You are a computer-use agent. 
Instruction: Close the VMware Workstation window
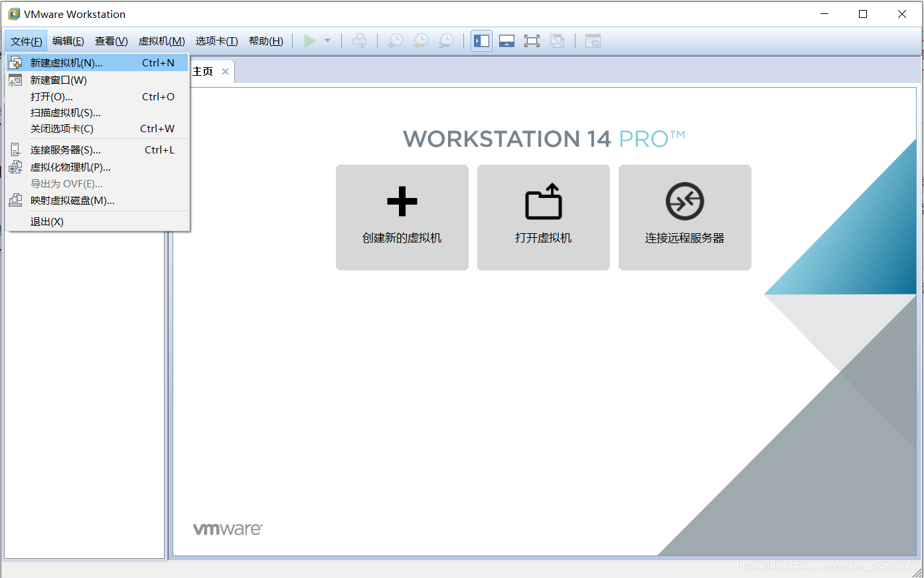pos(902,14)
